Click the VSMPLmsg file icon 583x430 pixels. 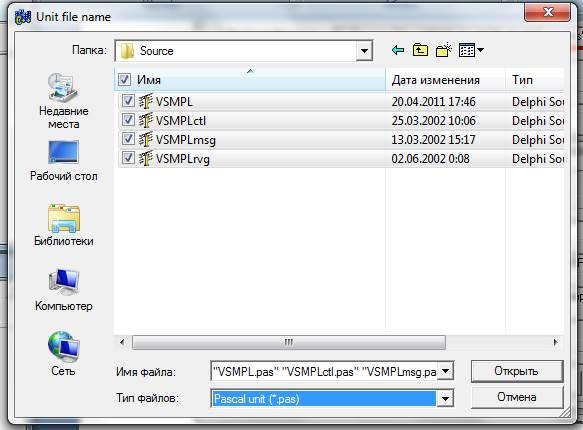(146, 139)
